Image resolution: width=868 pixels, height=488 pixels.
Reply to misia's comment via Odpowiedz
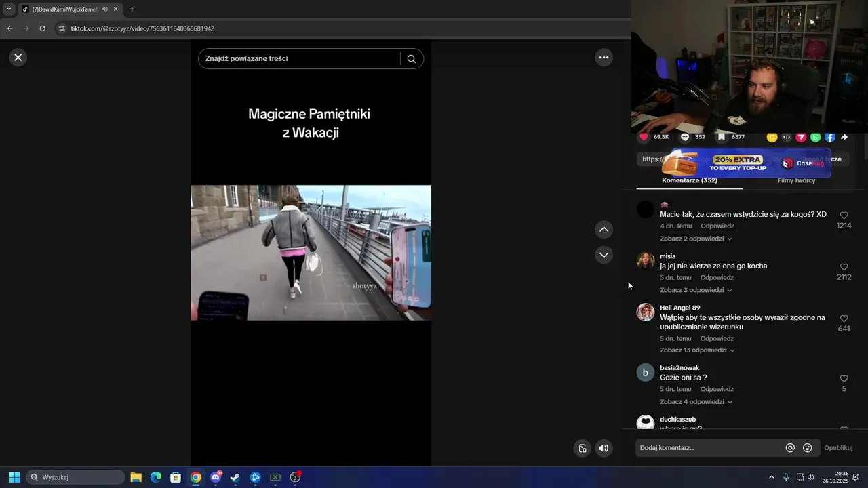[x=717, y=277]
